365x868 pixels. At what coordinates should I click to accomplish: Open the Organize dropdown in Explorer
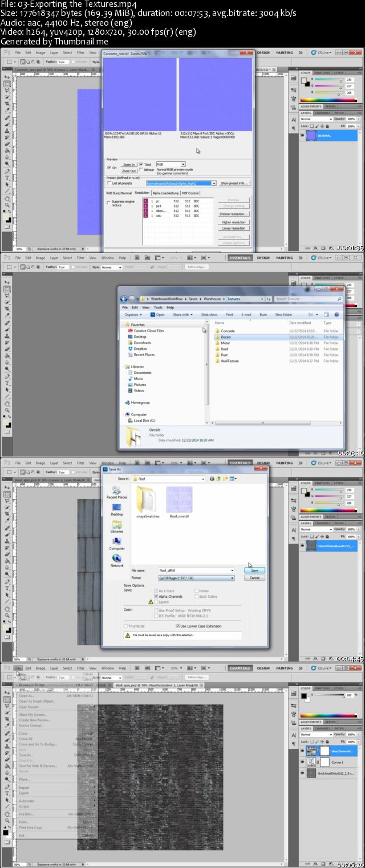(x=133, y=315)
